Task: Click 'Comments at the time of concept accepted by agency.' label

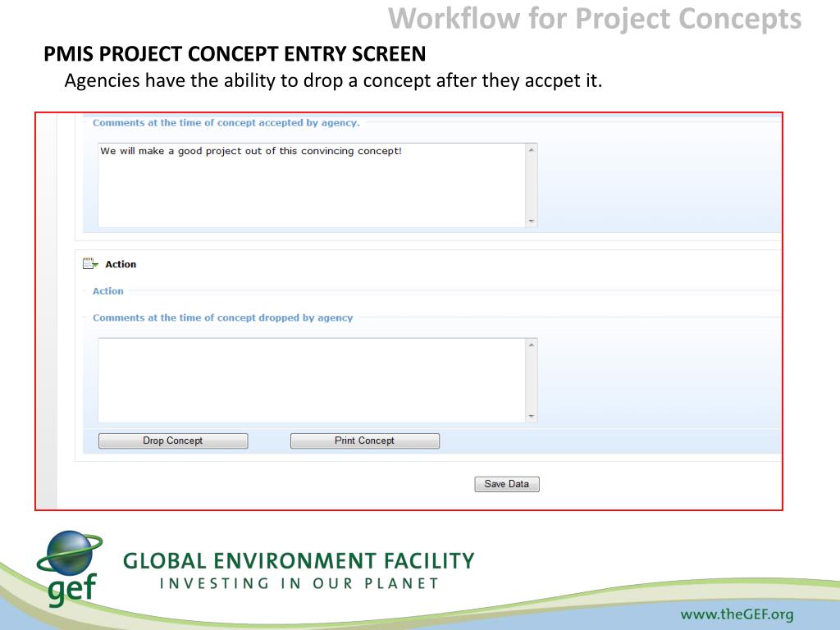Action: tap(226, 123)
